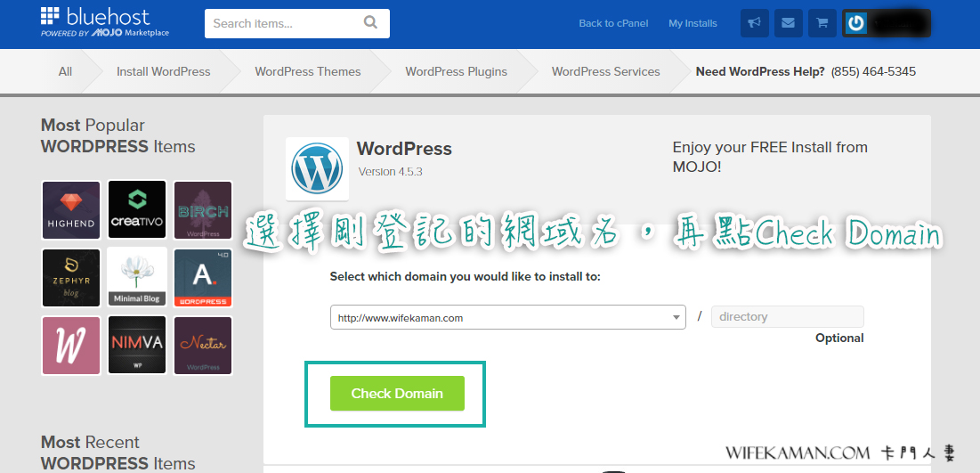Click the WordPress title heading

pyautogui.click(x=404, y=149)
